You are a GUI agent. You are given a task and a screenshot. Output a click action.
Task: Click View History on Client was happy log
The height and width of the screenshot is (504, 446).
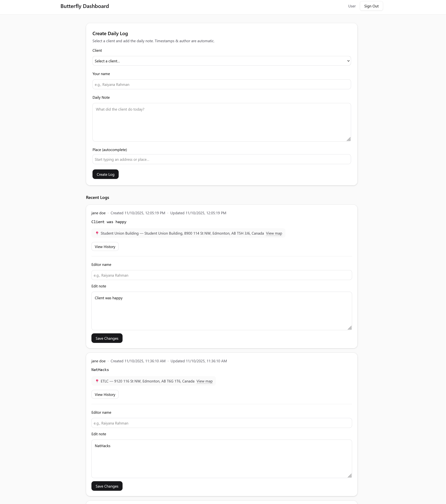click(105, 247)
